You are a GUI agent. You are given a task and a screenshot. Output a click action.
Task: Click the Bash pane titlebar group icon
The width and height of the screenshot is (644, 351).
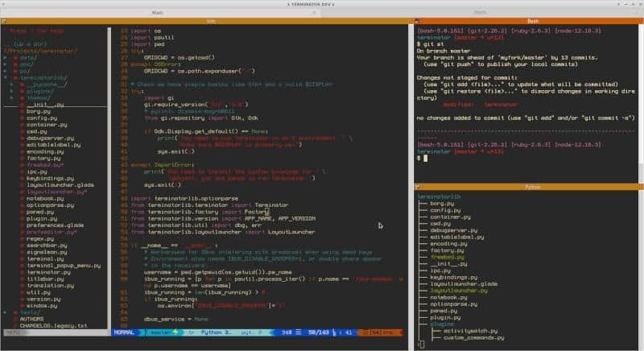pos(418,21)
